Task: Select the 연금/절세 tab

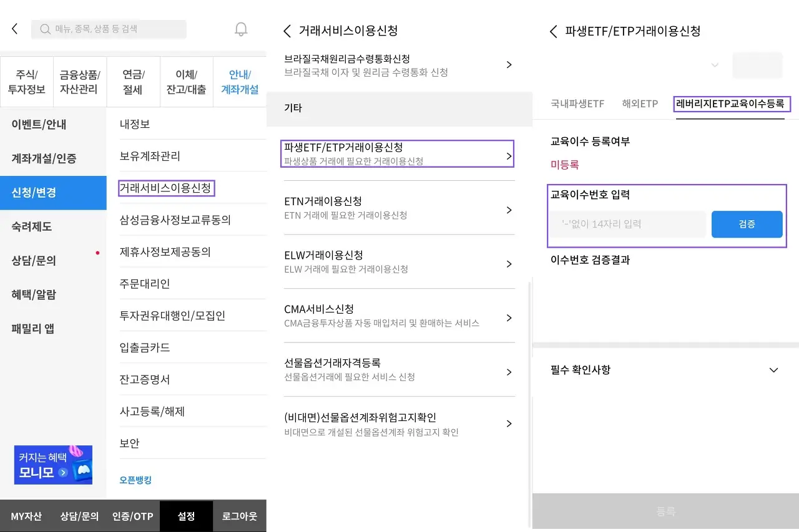Action: click(133, 82)
